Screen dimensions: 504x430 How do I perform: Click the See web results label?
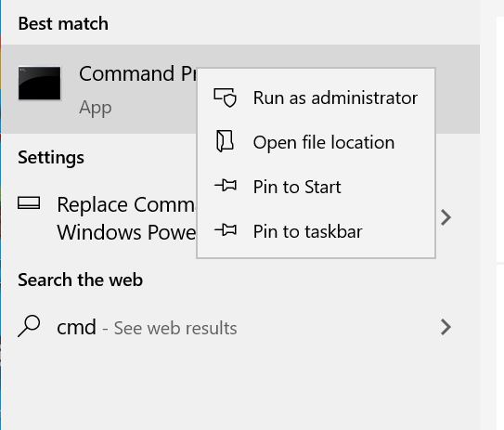coord(175,328)
